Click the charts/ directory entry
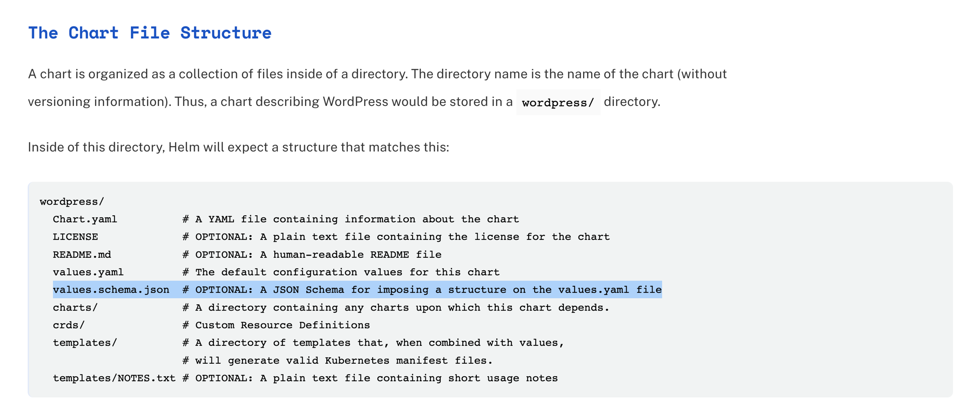This screenshot has height=417, width=980. pos(75,307)
